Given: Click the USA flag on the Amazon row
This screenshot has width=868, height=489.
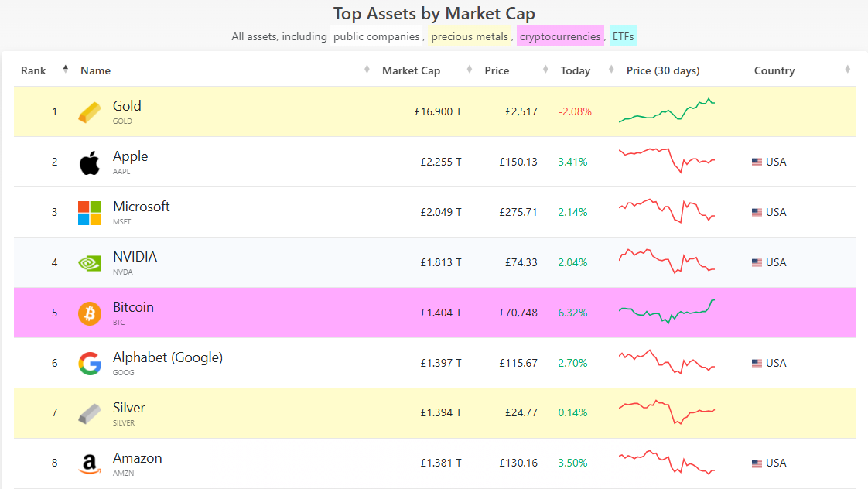Looking at the screenshot, I should pyautogui.click(x=756, y=463).
